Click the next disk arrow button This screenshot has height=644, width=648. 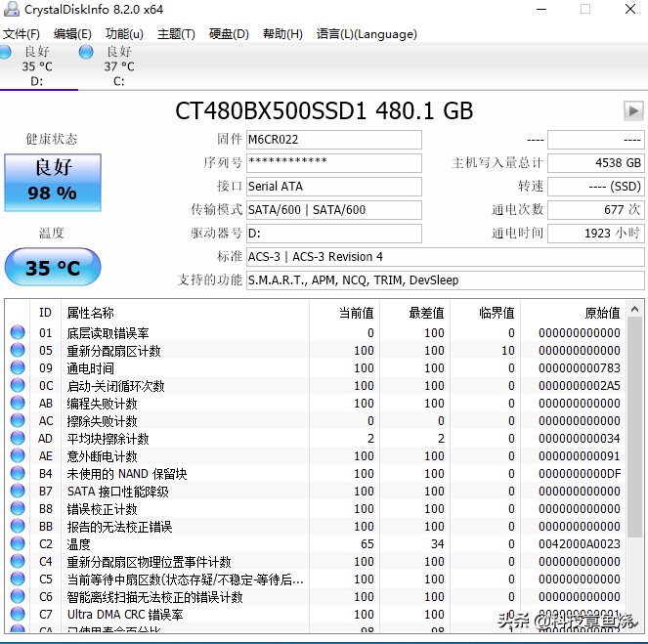pos(633,110)
